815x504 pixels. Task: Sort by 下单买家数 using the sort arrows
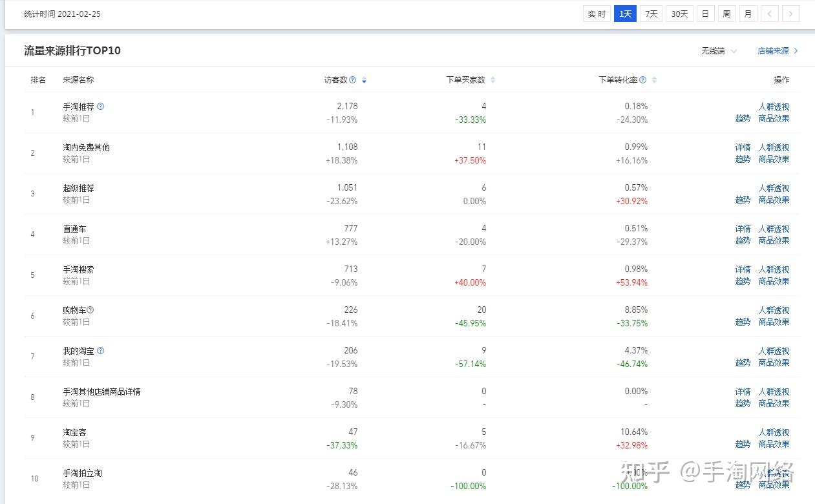[x=492, y=80]
